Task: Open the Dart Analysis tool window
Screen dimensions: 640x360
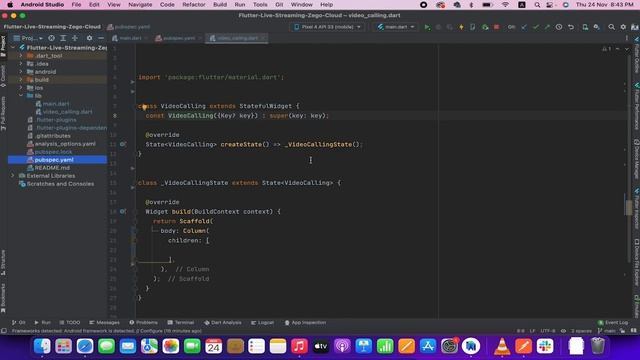Action: pos(222,322)
